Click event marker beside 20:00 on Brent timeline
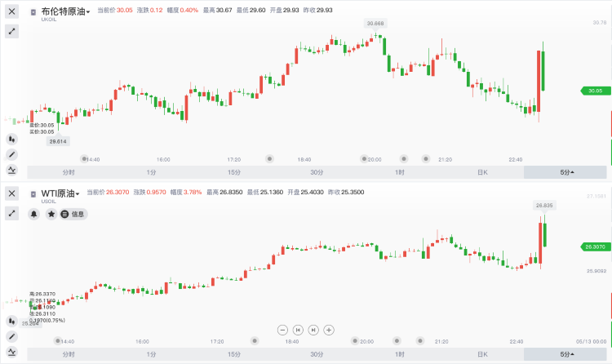This screenshot has width=612, height=364. 364,158
